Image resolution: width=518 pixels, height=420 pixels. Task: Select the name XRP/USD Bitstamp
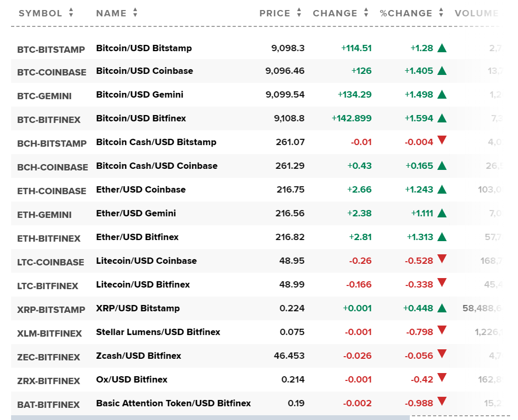pyautogui.click(x=138, y=308)
